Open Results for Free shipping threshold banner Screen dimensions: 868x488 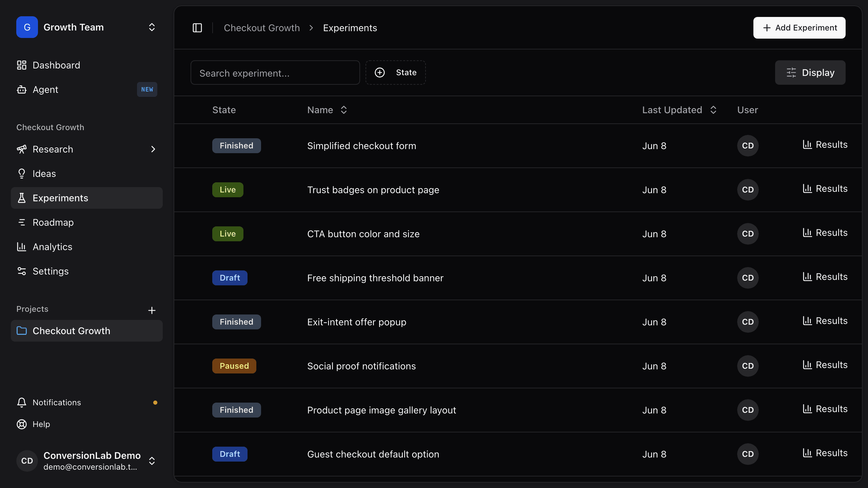(825, 277)
